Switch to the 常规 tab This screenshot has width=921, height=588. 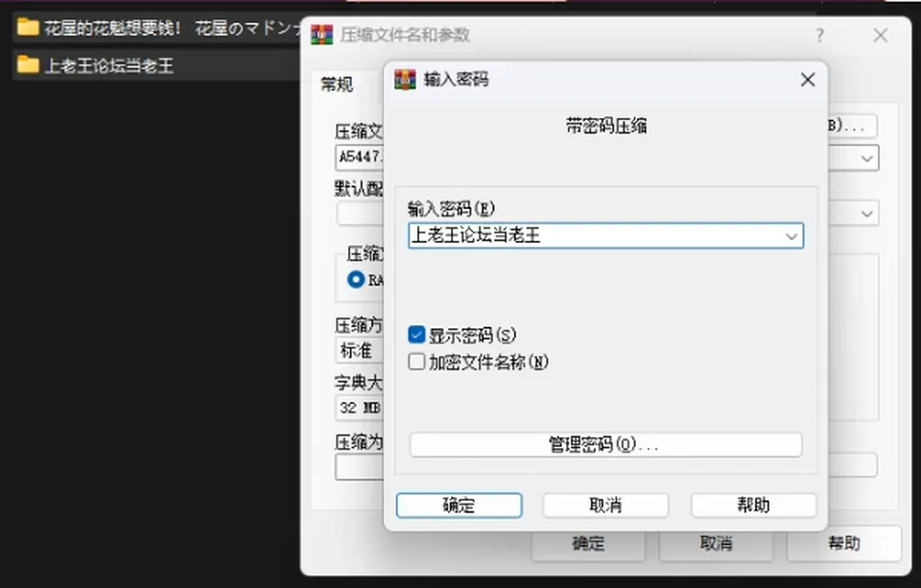click(x=337, y=84)
